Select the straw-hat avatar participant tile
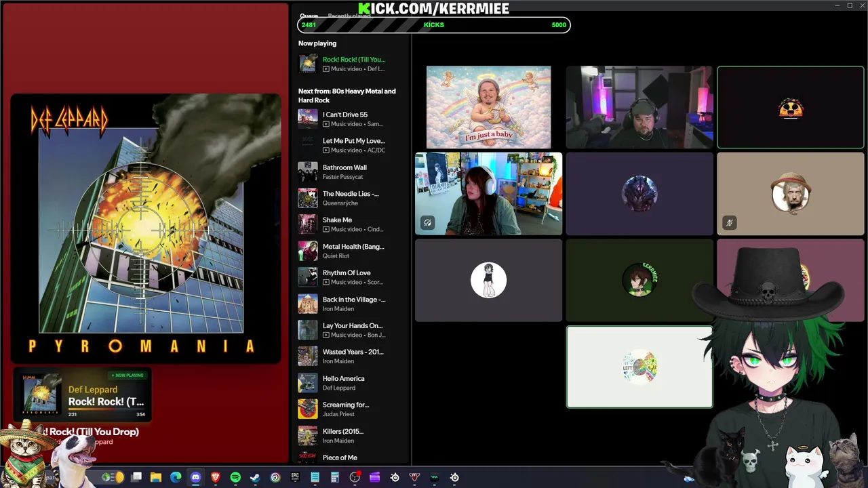 click(791, 194)
